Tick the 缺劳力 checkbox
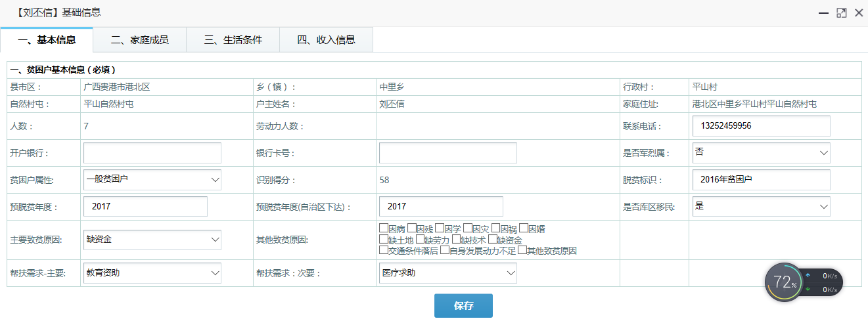The width and height of the screenshot is (868, 323). [x=420, y=240]
